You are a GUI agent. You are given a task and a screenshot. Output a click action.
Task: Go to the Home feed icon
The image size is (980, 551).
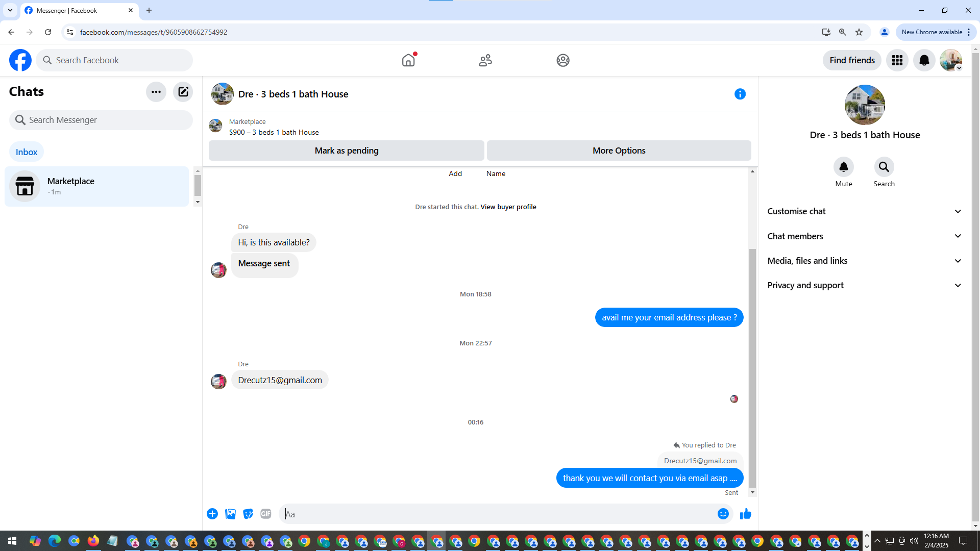click(x=408, y=60)
